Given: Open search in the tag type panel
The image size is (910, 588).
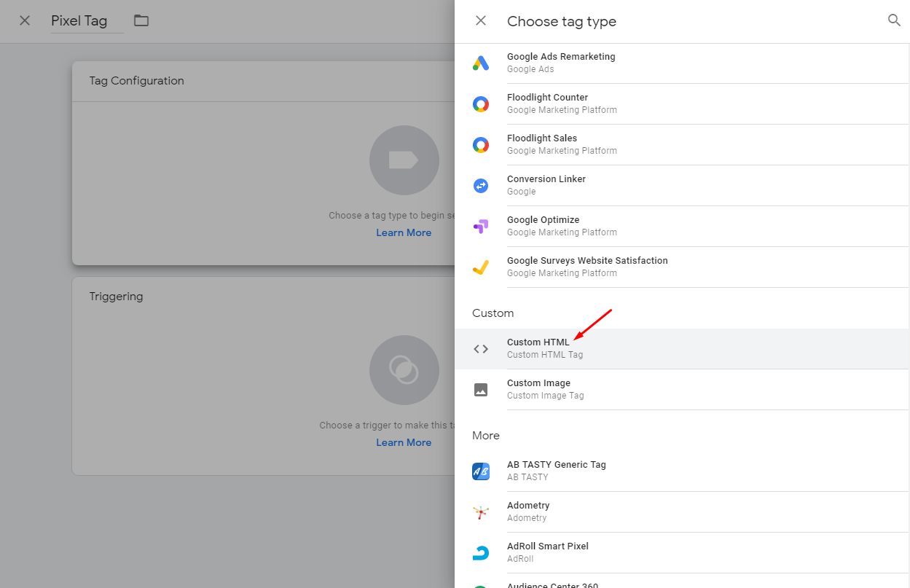Looking at the screenshot, I should 894,20.
